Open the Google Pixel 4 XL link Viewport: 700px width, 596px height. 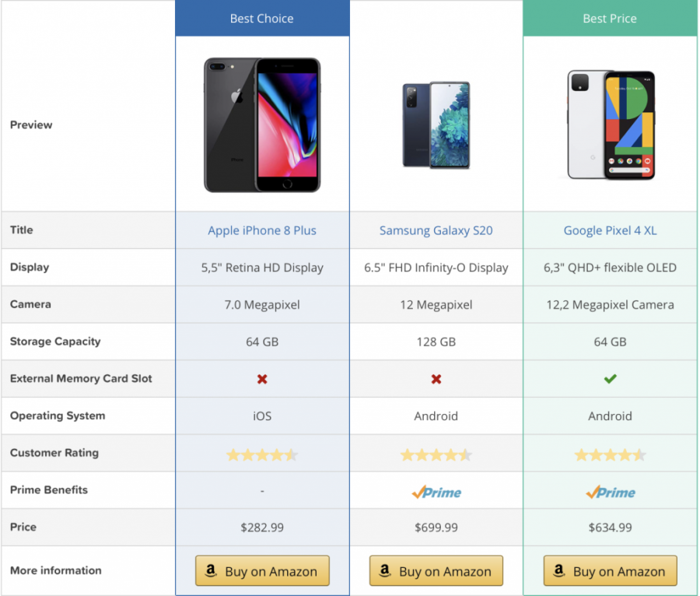(x=610, y=230)
